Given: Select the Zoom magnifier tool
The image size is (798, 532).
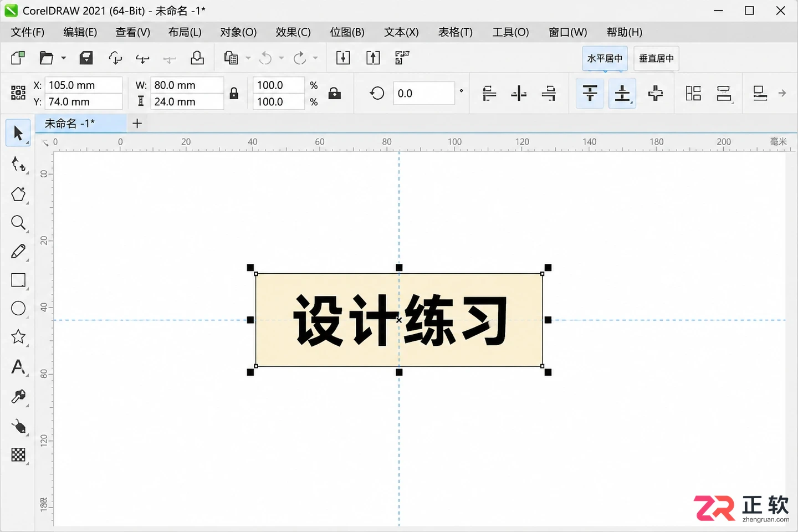Looking at the screenshot, I should (x=18, y=223).
